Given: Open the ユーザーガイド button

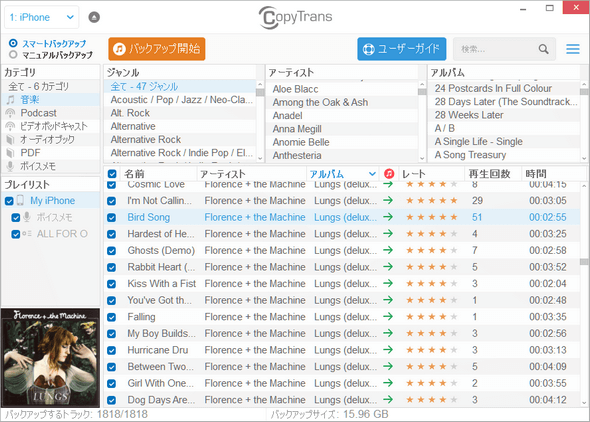Looking at the screenshot, I should click(x=402, y=49).
